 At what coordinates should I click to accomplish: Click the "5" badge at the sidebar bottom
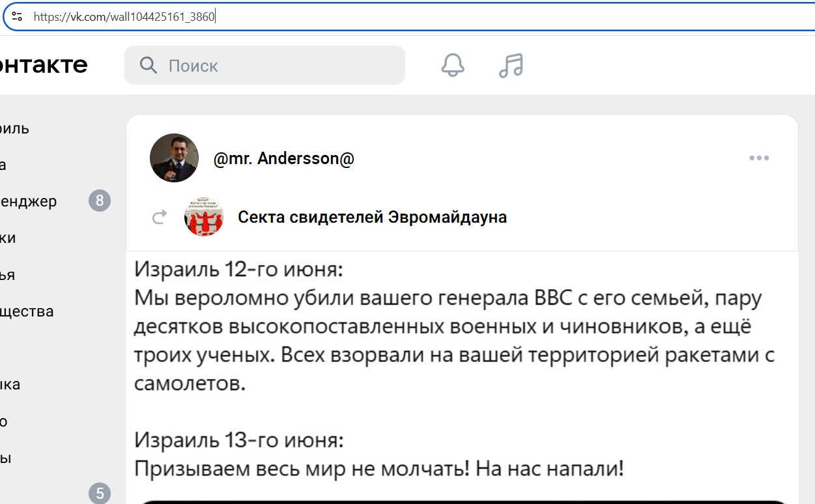tap(99, 494)
